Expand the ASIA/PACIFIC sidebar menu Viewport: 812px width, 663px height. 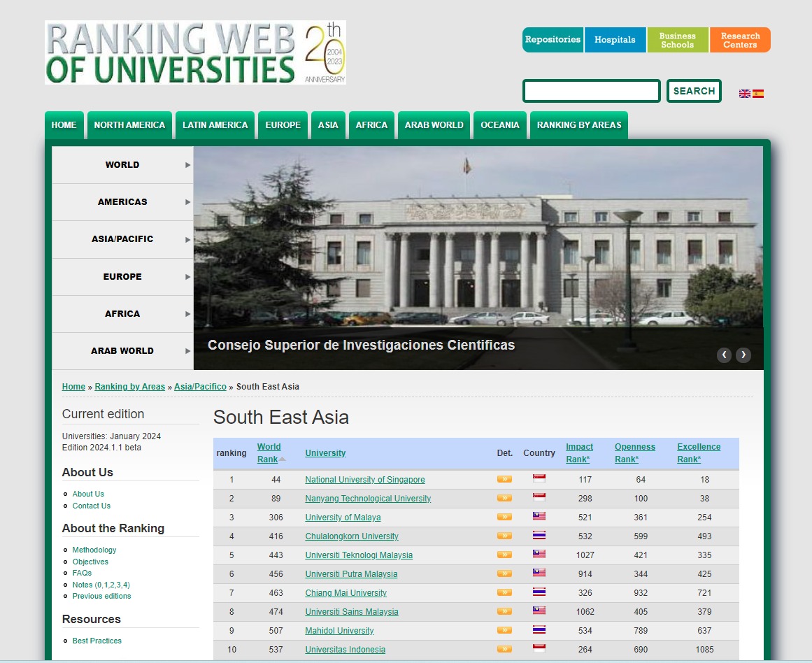pos(122,239)
